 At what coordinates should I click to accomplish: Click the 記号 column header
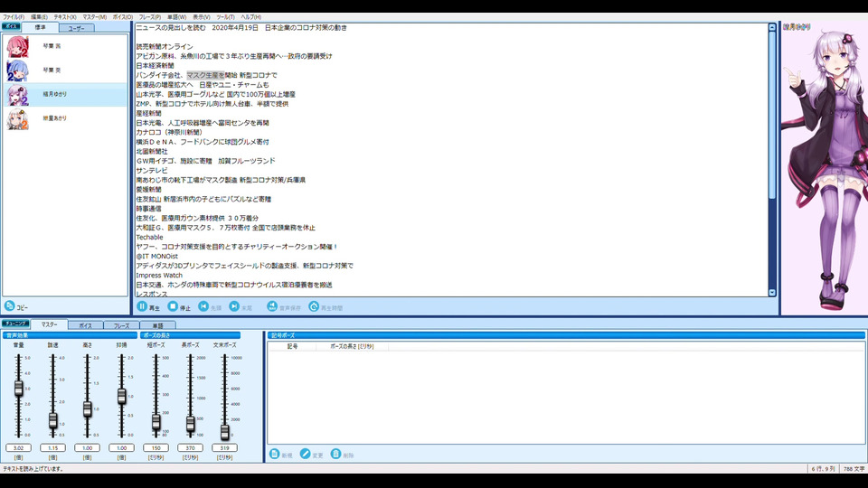(292, 346)
